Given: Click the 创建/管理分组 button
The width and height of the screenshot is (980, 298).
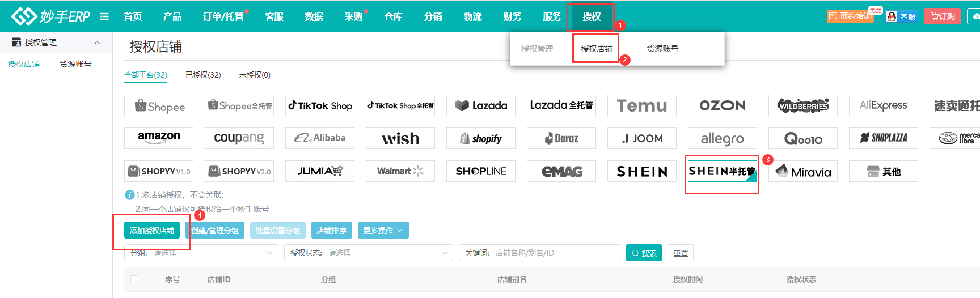Looking at the screenshot, I should 215,230.
